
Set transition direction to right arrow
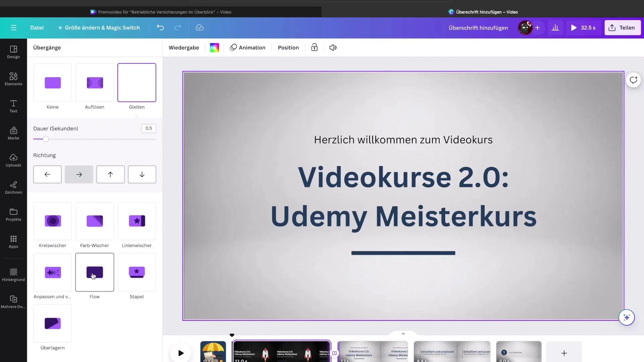point(79,174)
